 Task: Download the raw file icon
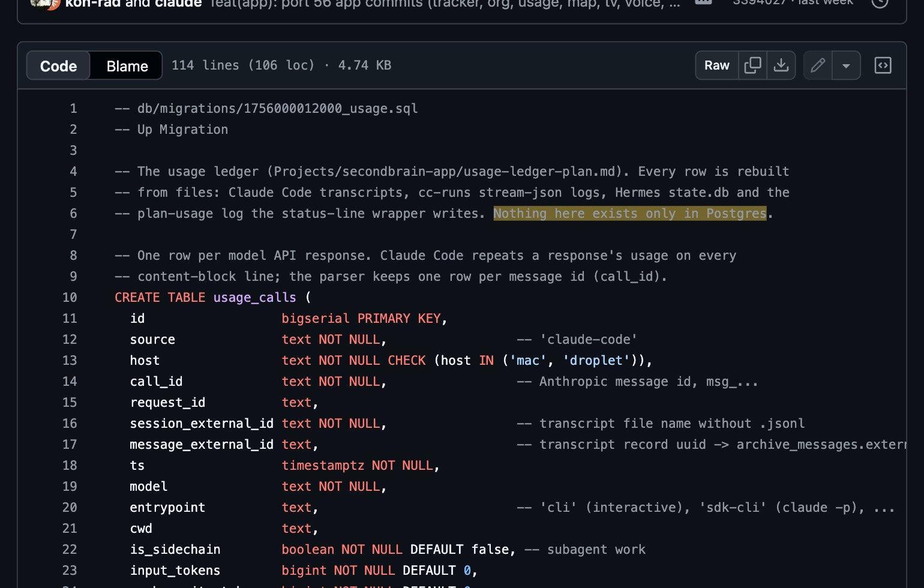click(781, 65)
